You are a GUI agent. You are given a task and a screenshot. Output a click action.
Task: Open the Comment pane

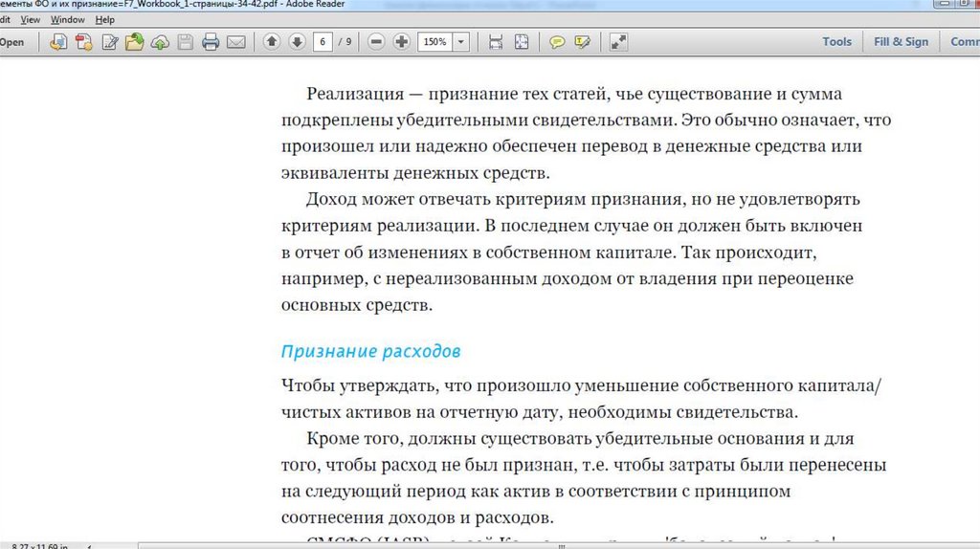click(x=965, y=41)
